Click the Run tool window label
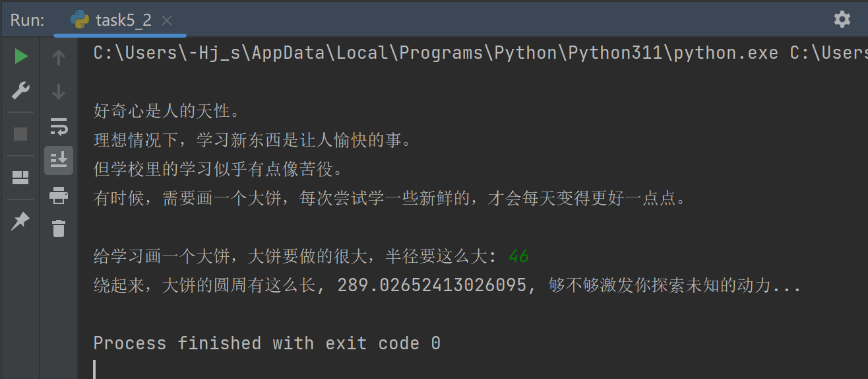Image resolution: width=868 pixels, height=379 pixels. (x=27, y=20)
